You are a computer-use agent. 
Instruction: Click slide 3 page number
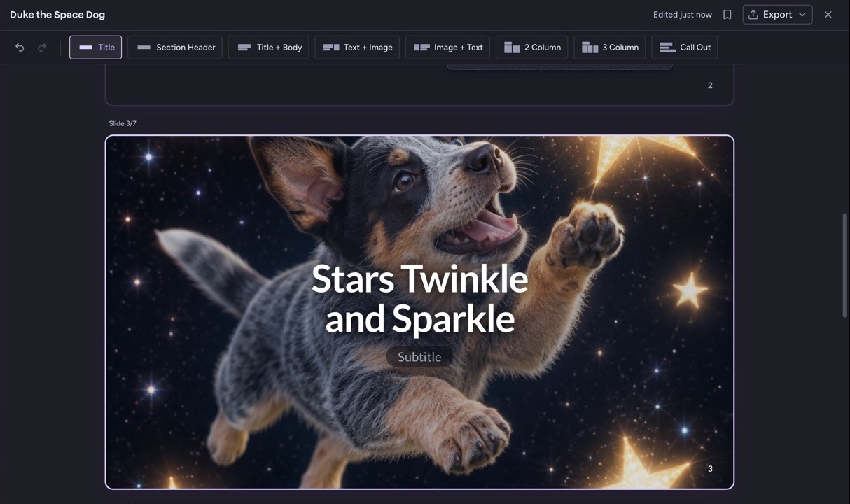[x=710, y=469]
